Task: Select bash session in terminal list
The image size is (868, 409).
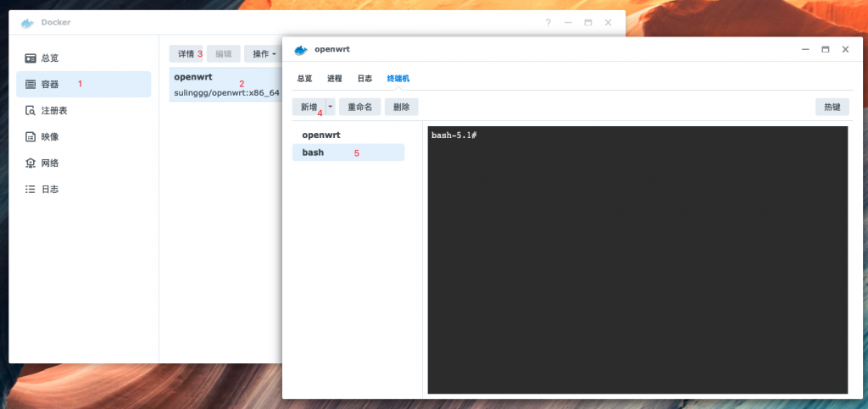Action: click(x=348, y=152)
